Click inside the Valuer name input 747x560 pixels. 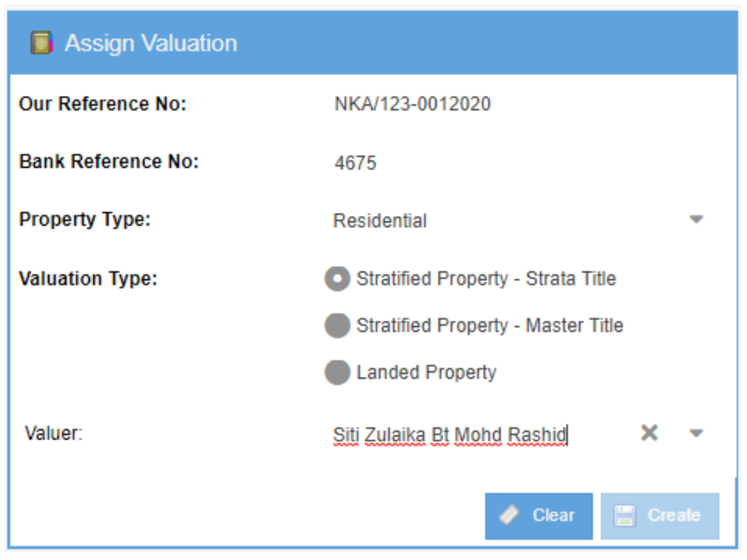(x=449, y=435)
